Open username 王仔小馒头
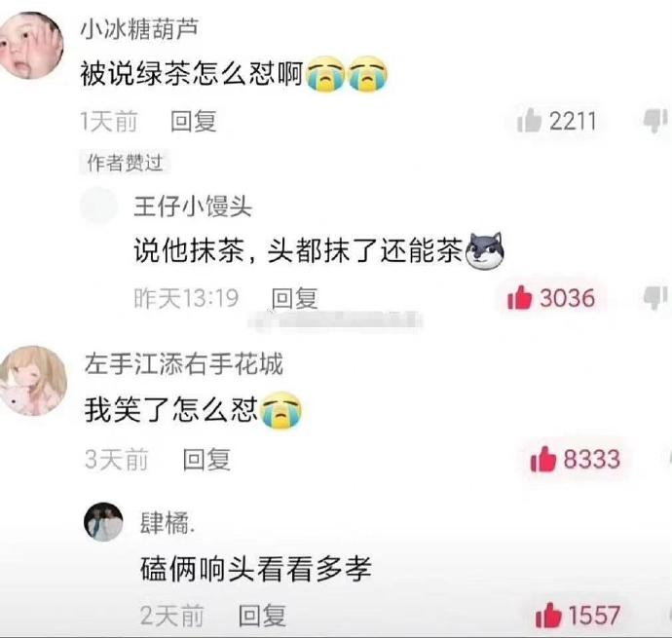This screenshot has height=638, width=672. pyautogui.click(x=193, y=206)
